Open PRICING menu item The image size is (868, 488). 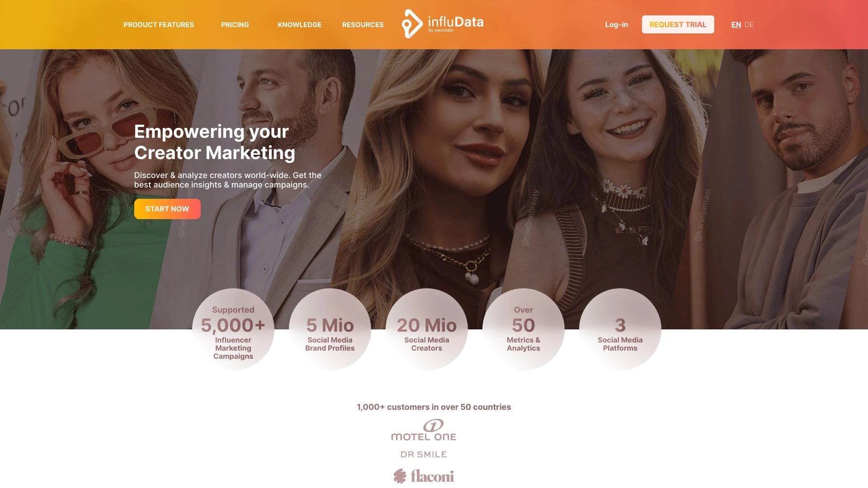[235, 24]
